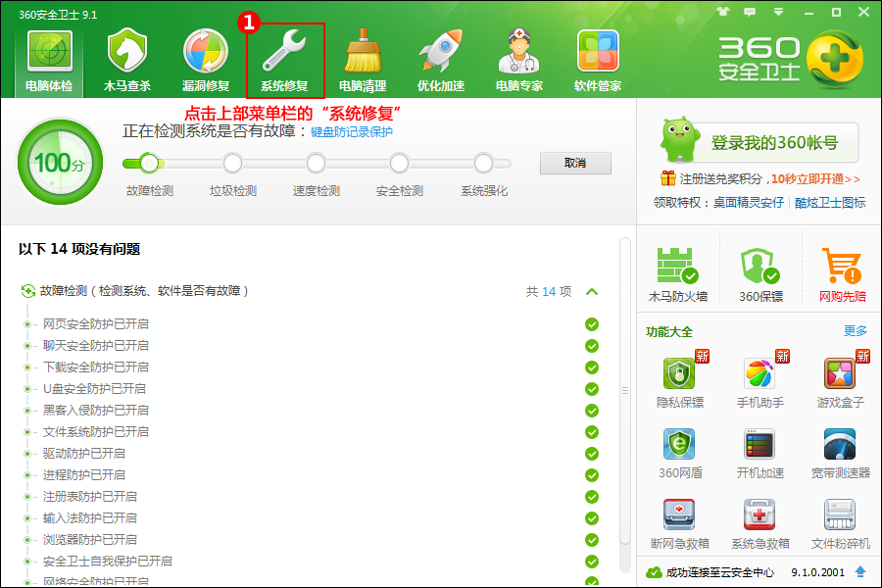Select 网页安全防护已开启 item
This screenshot has width=882, height=588.
coord(96,324)
